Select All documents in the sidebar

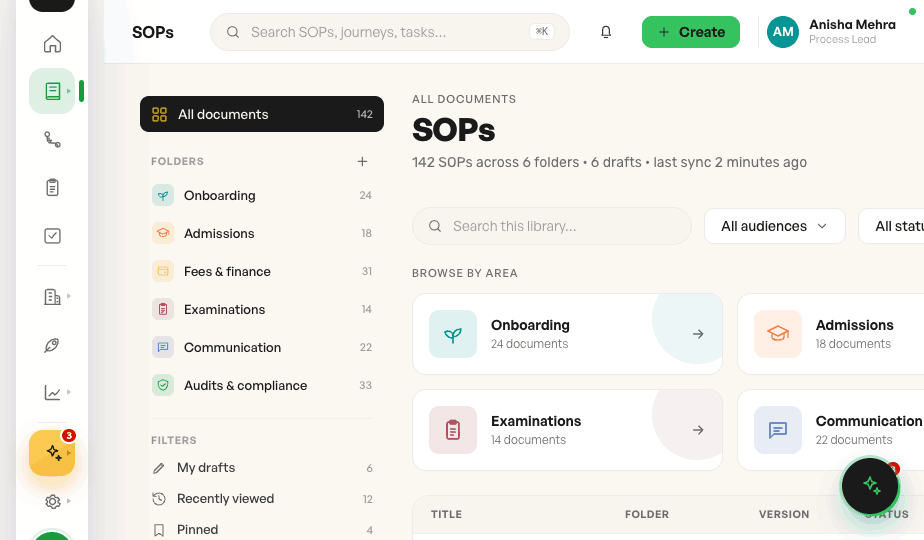point(262,114)
